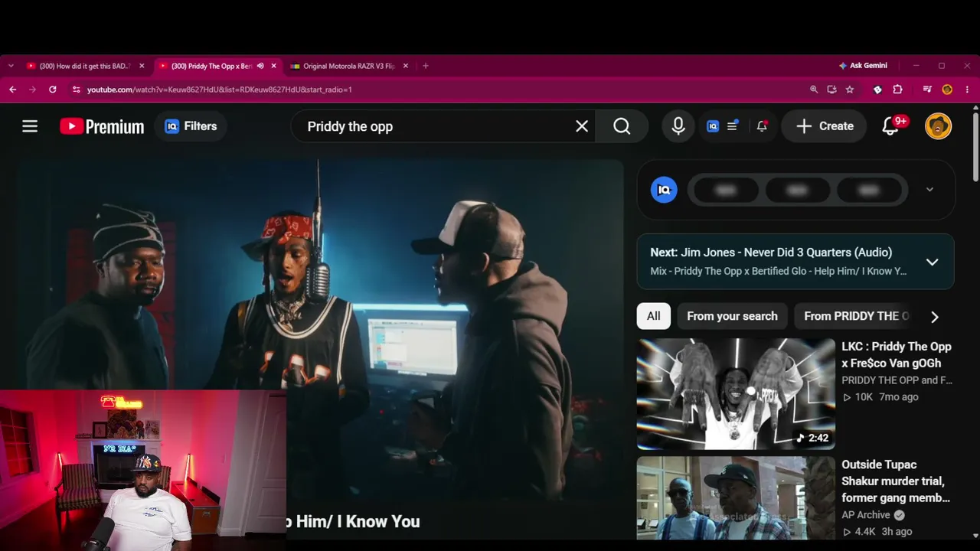Click the 'Next: Jim Jones - Never Did 3 Quarters' title
The height and width of the screenshot is (551, 980).
pos(771,253)
